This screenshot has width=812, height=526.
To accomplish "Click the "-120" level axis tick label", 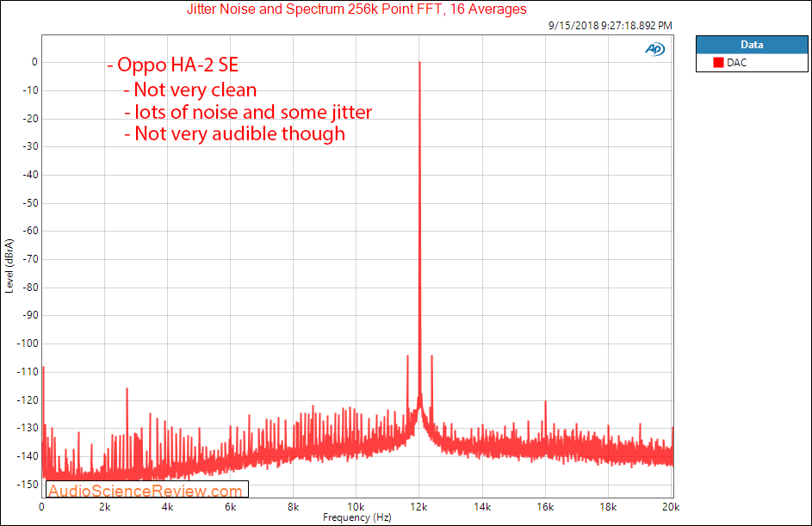I will coord(28,400).
